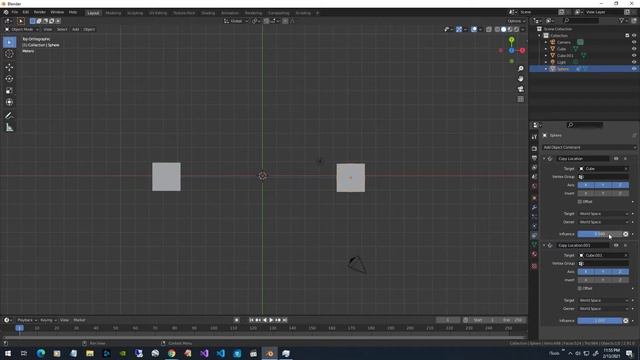Hide Camera with its eye icon
Image resolution: width=640 pixels, height=360 pixels.
634,42
